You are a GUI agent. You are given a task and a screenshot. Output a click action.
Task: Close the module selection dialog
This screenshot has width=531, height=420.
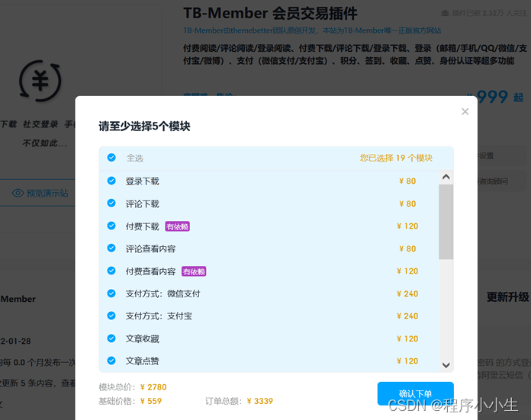click(465, 112)
